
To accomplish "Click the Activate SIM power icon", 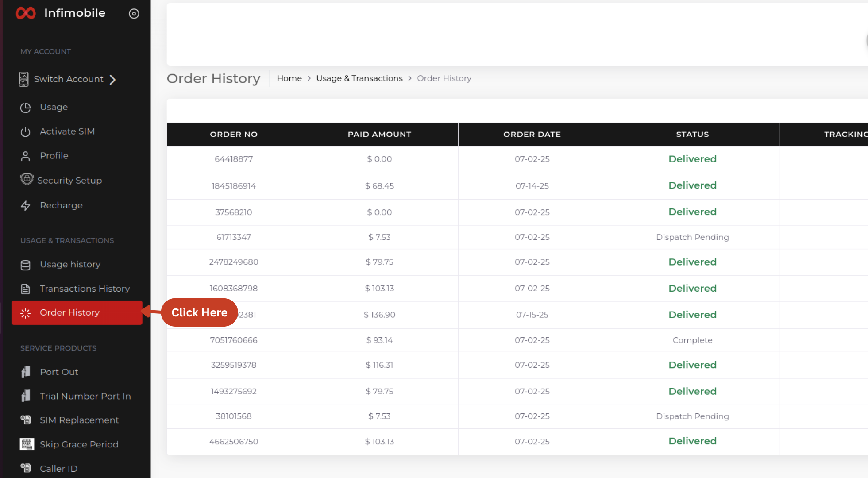I will (26, 132).
